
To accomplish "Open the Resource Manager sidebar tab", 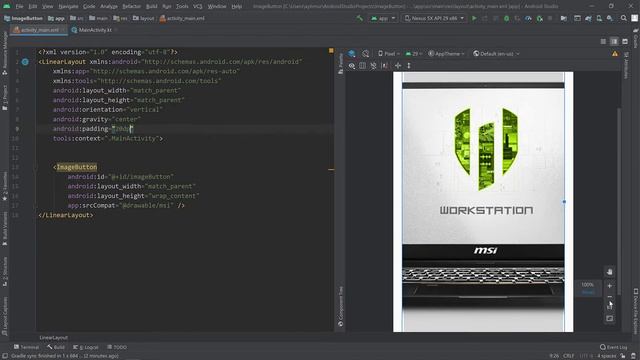I will [4, 53].
